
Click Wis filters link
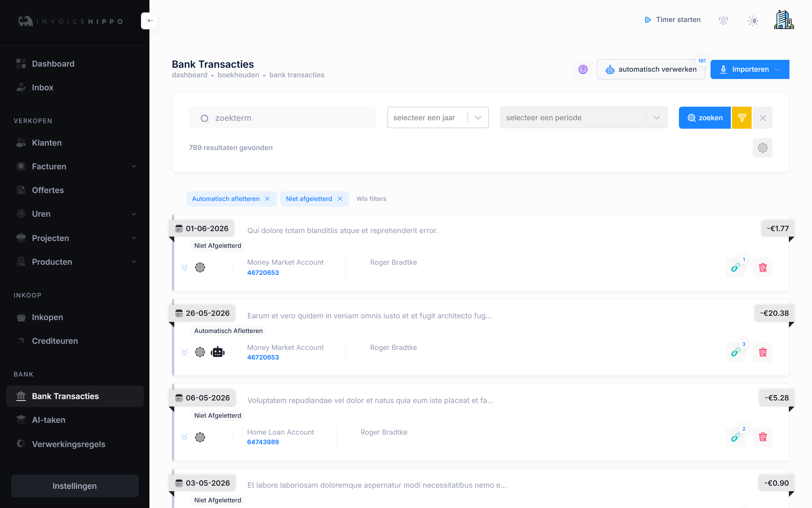coord(371,199)
